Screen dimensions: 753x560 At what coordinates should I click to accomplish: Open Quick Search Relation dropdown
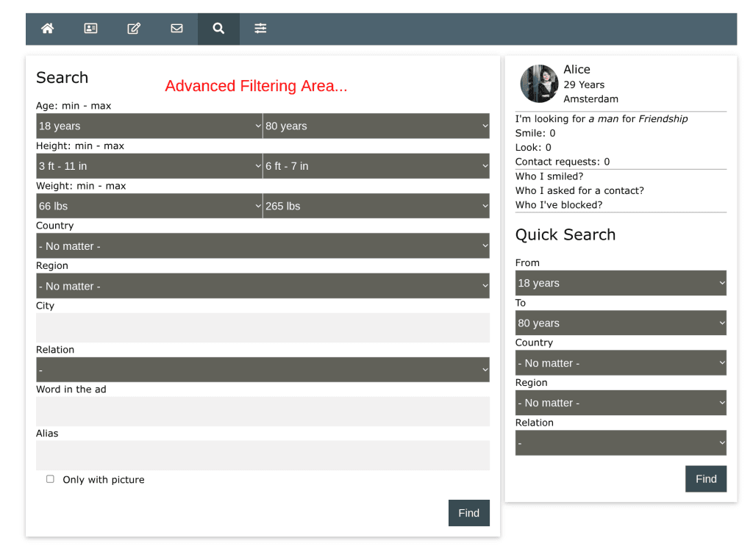[620, 443]
